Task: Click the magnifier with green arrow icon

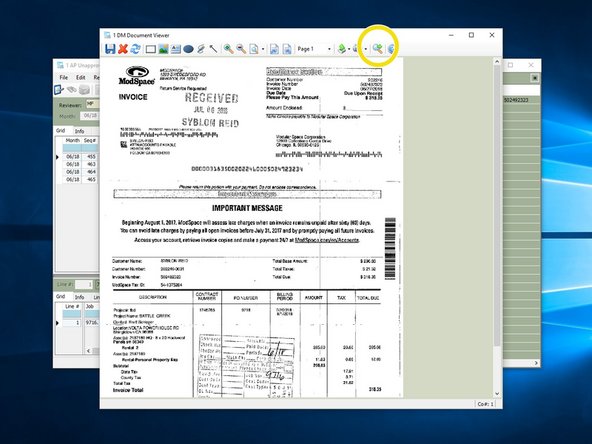Action: [x=378, y=48]
